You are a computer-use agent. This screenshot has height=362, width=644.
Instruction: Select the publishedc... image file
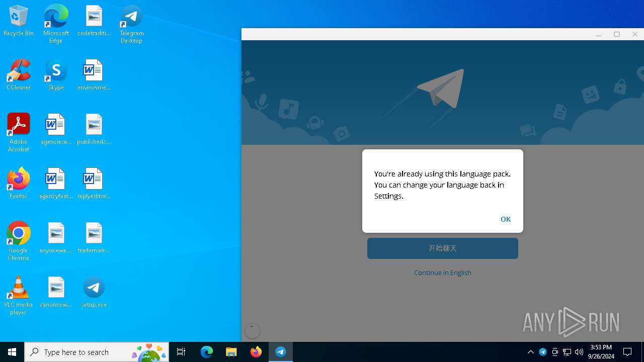94,130
